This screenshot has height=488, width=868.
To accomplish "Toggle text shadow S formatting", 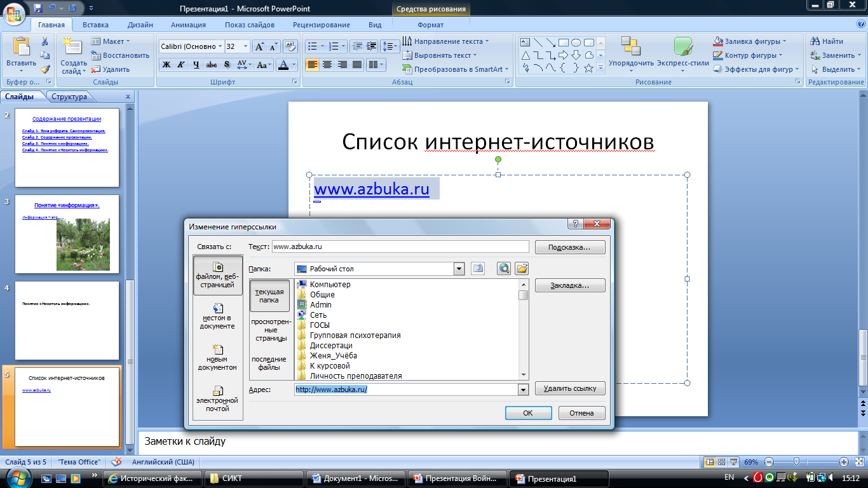I will 227,65.
